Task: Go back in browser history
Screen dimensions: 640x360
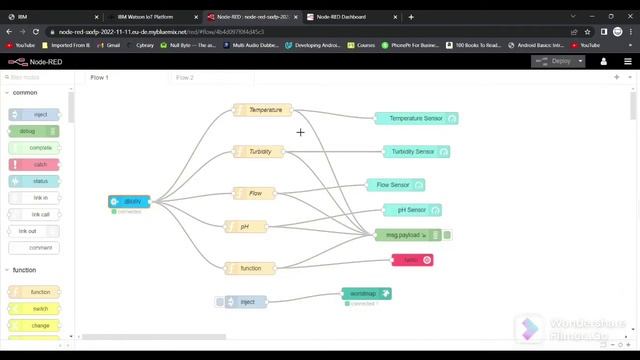Action: click(9, 32)
